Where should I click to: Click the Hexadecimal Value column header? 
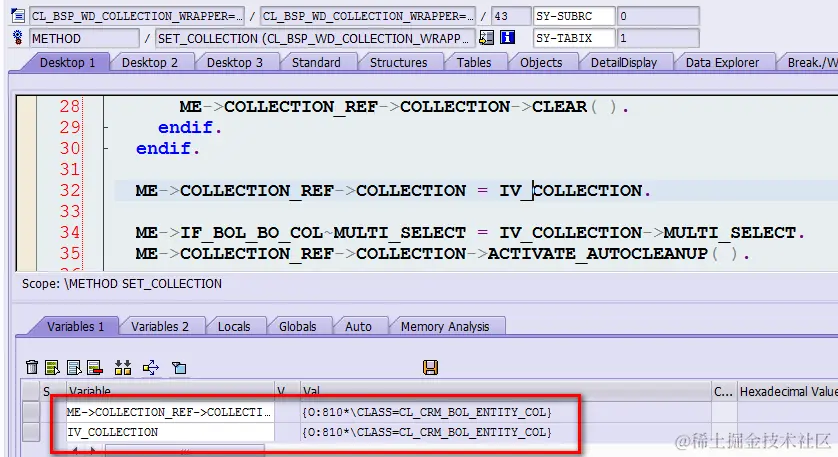point(787,391)
